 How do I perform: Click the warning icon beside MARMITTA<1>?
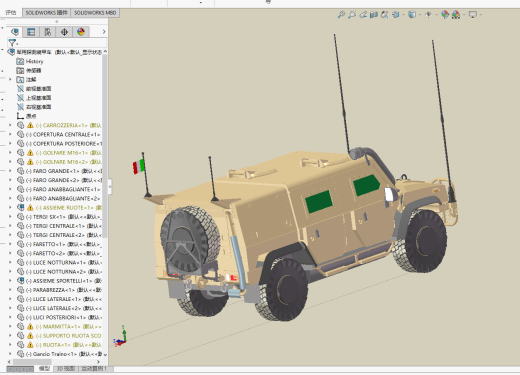pyautogui.click(x=30, y=326)
